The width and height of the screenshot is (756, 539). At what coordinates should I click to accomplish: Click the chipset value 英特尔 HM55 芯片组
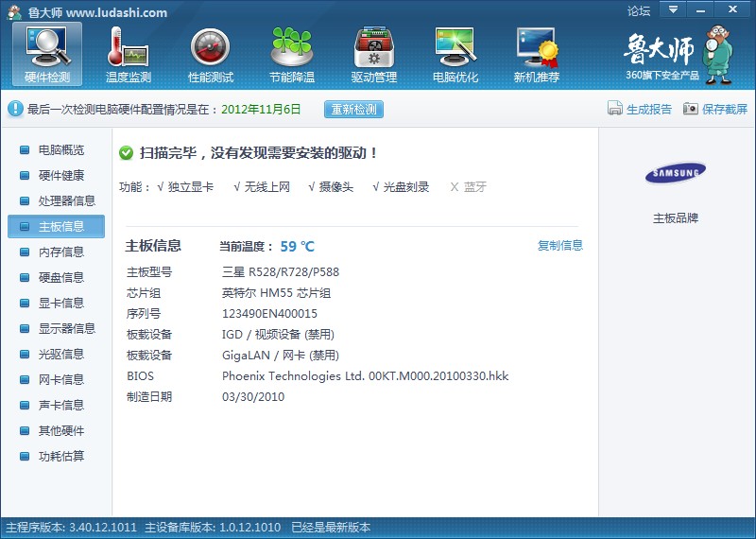pyautogui.click(x=276, y=293)
